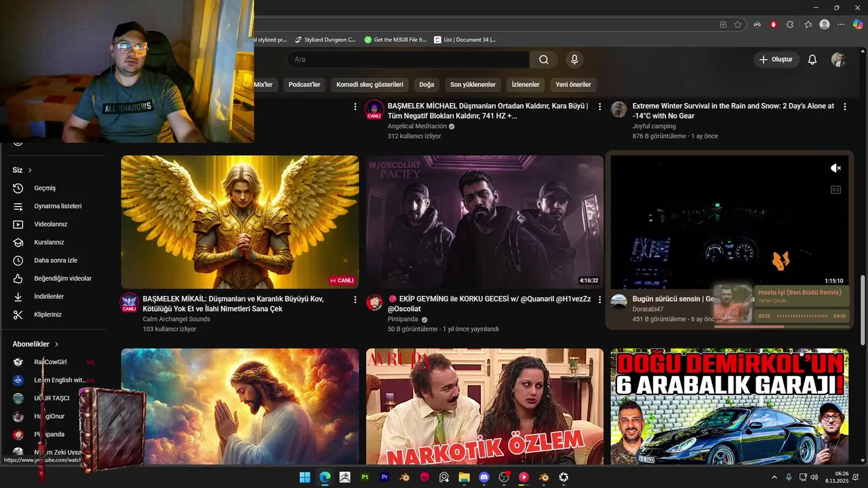The image size is (868, 488).
Task: Open DOĞU DEMİRKOL'UN 6 ARABALIK GARAJI thumbnail
Action: [x=730, y=407]
